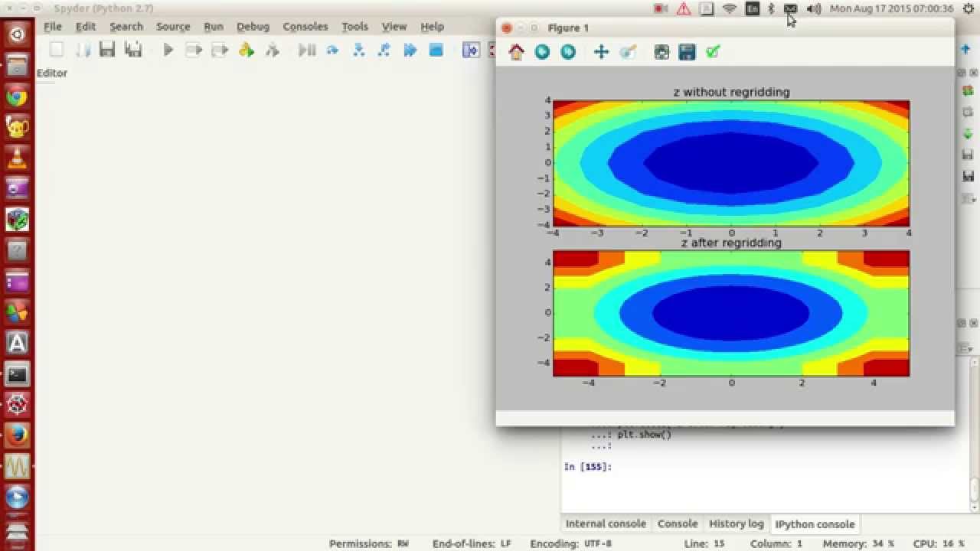Select the IPython console tab
The height and width of the screenshot is (551, 980).
click(815, 523)
